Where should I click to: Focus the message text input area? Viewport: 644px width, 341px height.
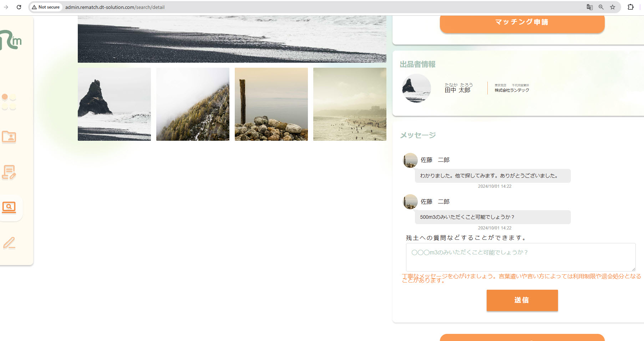[x=521, y=257]
